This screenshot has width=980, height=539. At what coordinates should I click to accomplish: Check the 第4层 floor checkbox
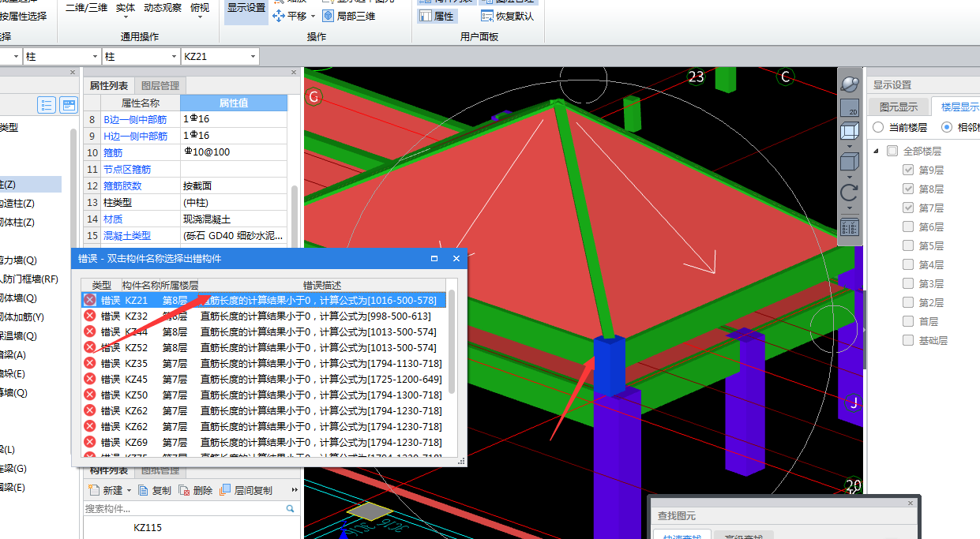(x=908, y=264)
